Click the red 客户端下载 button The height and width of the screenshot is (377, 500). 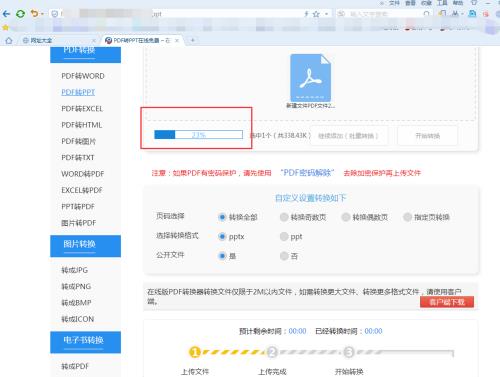click(447, 302)
